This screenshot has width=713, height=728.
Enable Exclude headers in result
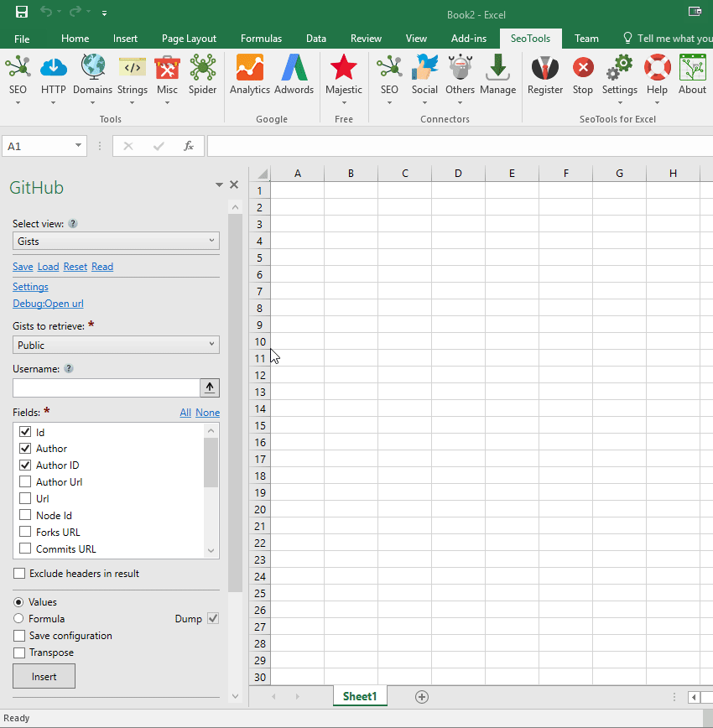(x=19, y=574)
